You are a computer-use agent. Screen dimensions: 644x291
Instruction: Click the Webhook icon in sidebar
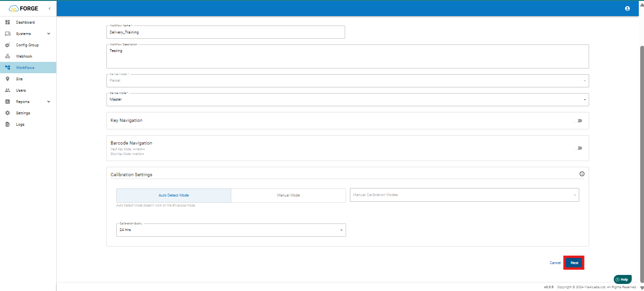click(x=8, y=56)
